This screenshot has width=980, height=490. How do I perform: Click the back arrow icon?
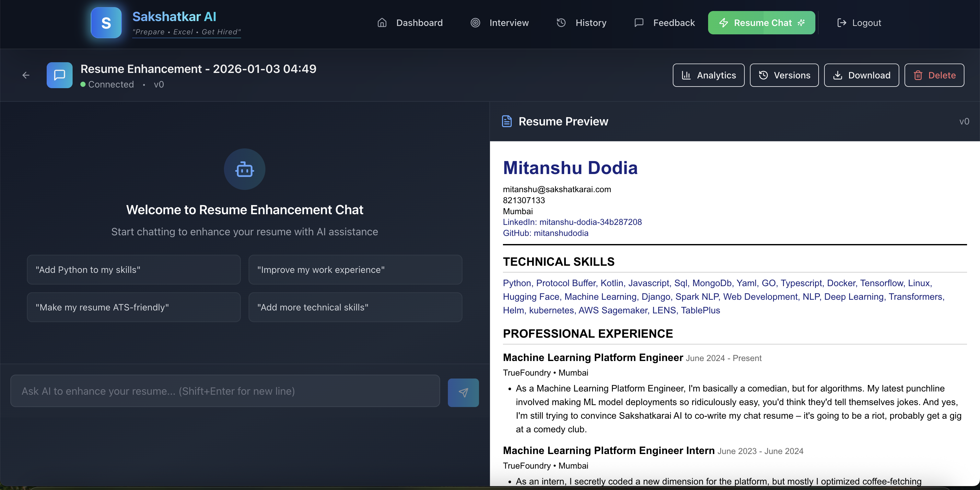coord(26,75)
